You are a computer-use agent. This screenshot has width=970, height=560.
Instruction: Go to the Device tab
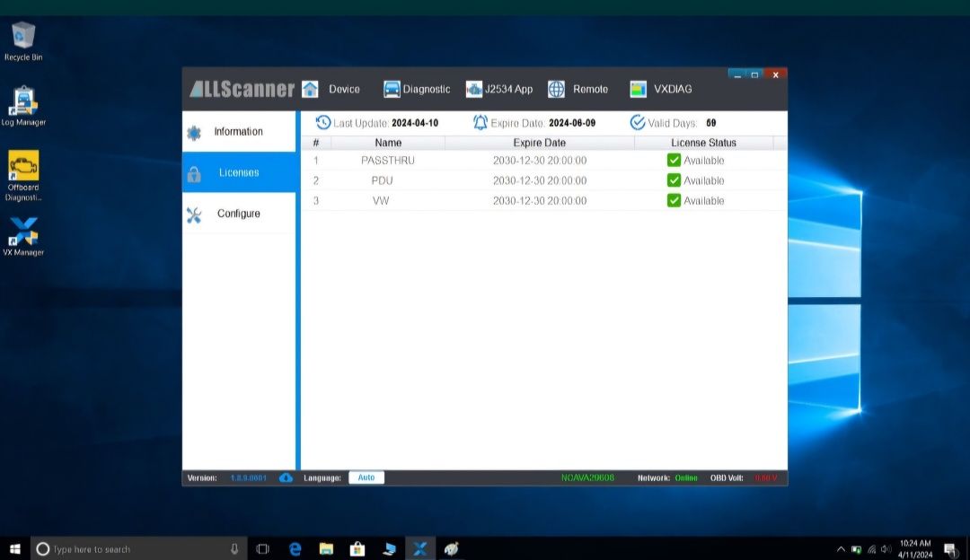331,89
